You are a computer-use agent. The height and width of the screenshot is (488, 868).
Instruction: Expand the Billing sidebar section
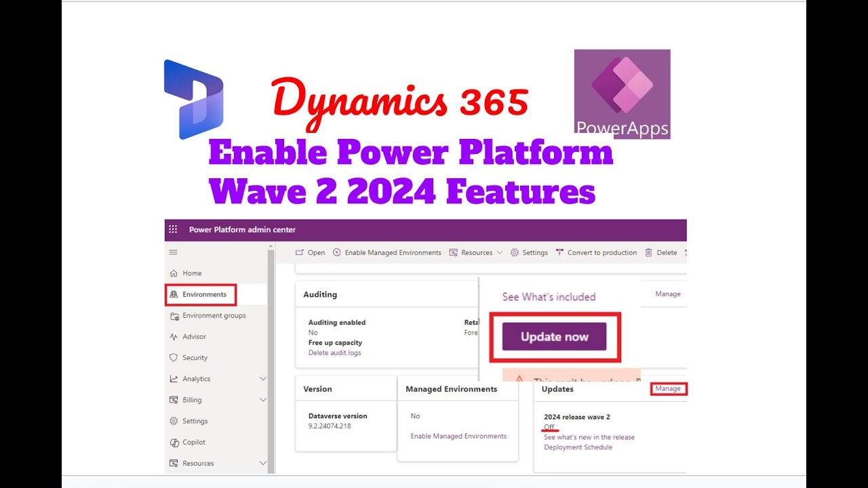(263, 400)
